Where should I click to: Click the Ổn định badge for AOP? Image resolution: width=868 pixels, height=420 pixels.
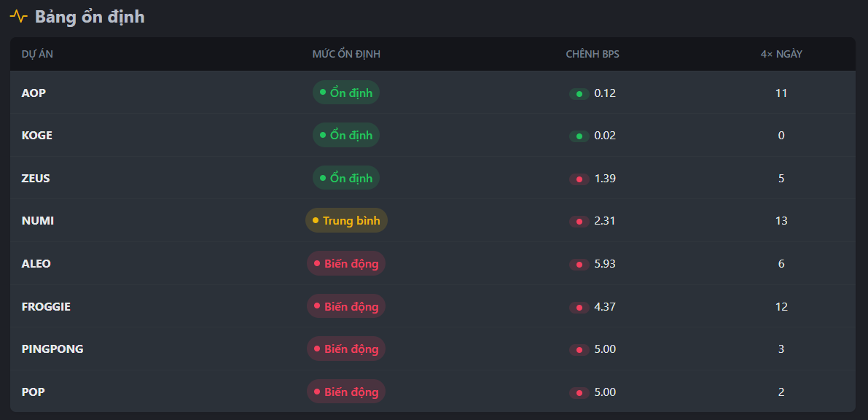[x=346, y=93]
